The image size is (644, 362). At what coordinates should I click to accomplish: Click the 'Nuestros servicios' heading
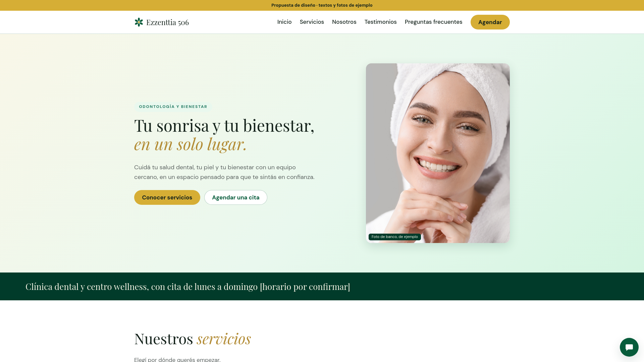(193, 339)
